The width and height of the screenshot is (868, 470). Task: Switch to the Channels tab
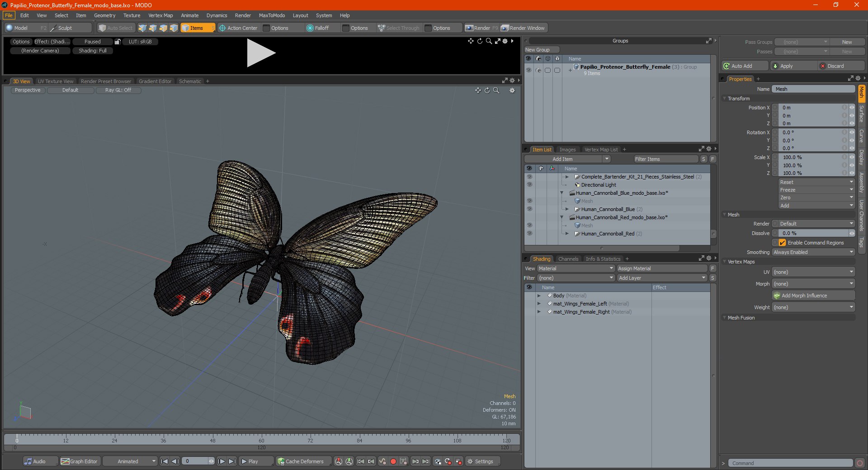click(x=568, y=259)
